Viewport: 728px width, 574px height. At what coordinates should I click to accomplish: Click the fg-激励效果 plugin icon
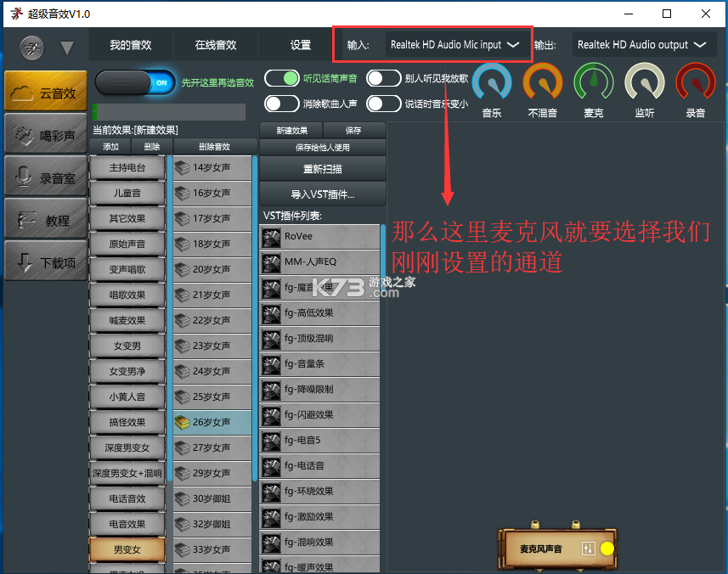271,518
